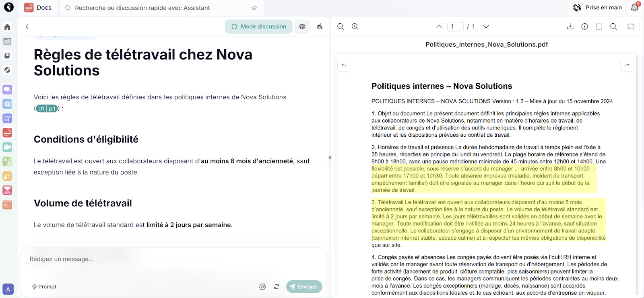Open the stacked pages library icon in sidebar

7,55
